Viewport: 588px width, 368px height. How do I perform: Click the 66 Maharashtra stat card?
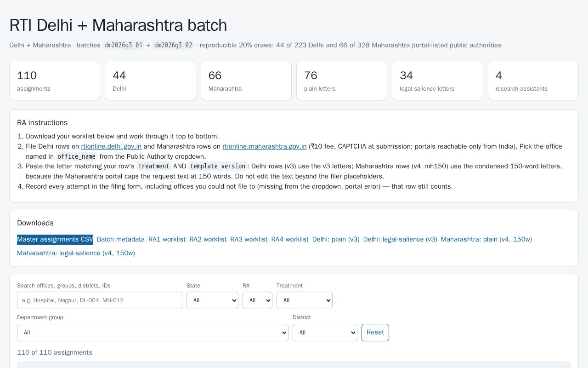tap(246, 80)
